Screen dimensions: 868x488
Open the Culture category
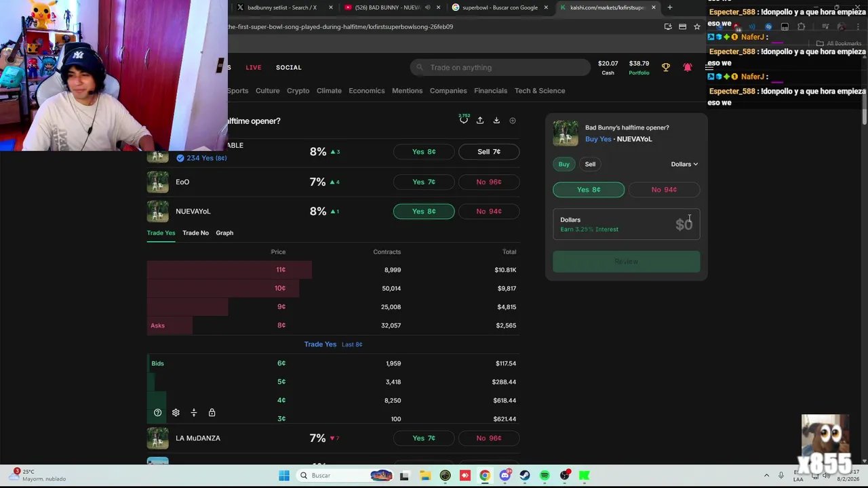(x=267, y=91)
